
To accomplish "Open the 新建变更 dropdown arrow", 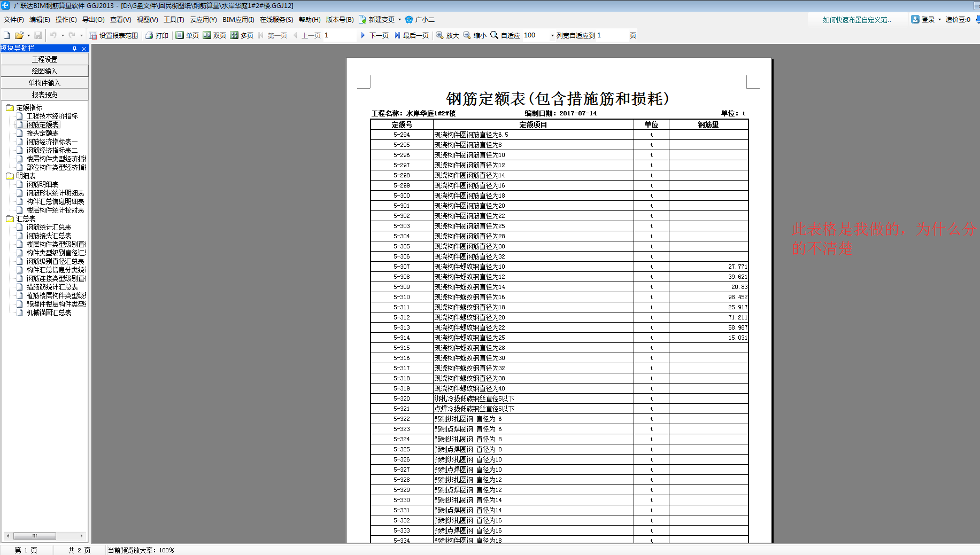I will [399, 20].
